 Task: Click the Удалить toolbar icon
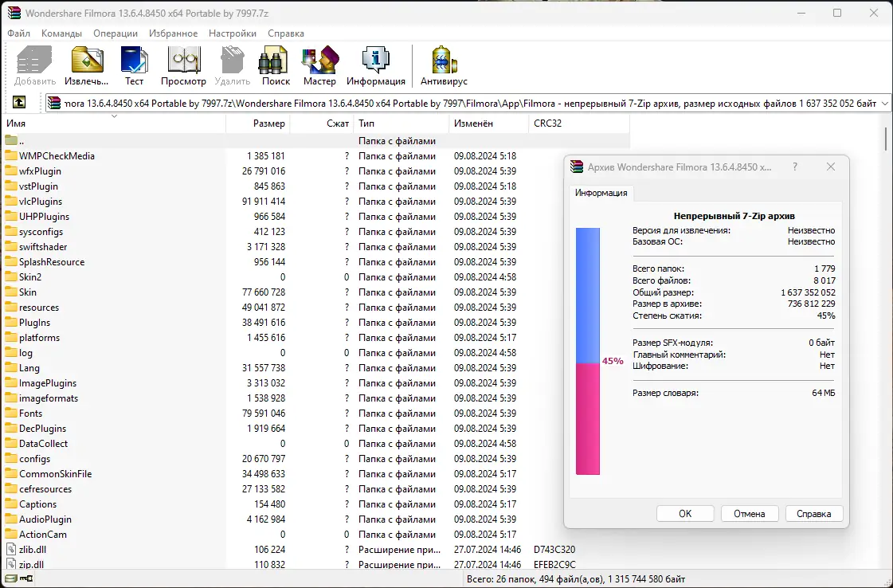pyautogui.click(x=233, y=61)
